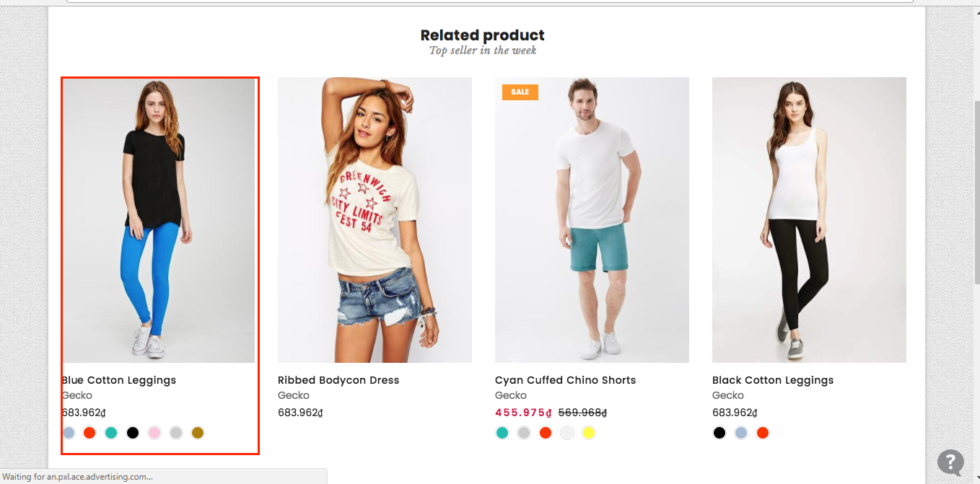Image resolution: width=980 pixels, height=484 pixels.
Task: Click the Cyan Cuffed Chino Shorts photo
Action: pos(592,220)
